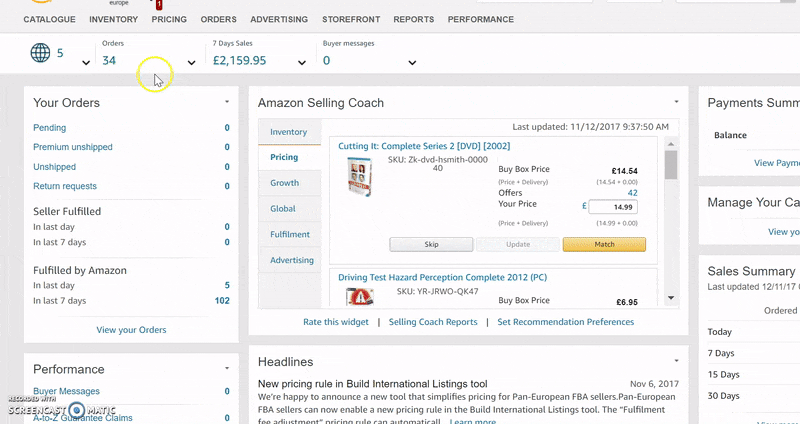Click the Sales Summary heading
This screenshot has width=800, height=424.
(x=751, y=271)
